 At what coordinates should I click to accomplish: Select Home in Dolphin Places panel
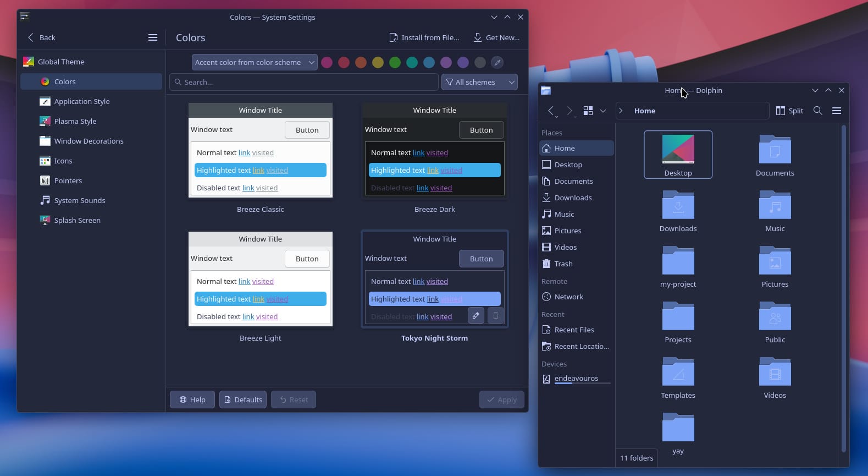576,148
